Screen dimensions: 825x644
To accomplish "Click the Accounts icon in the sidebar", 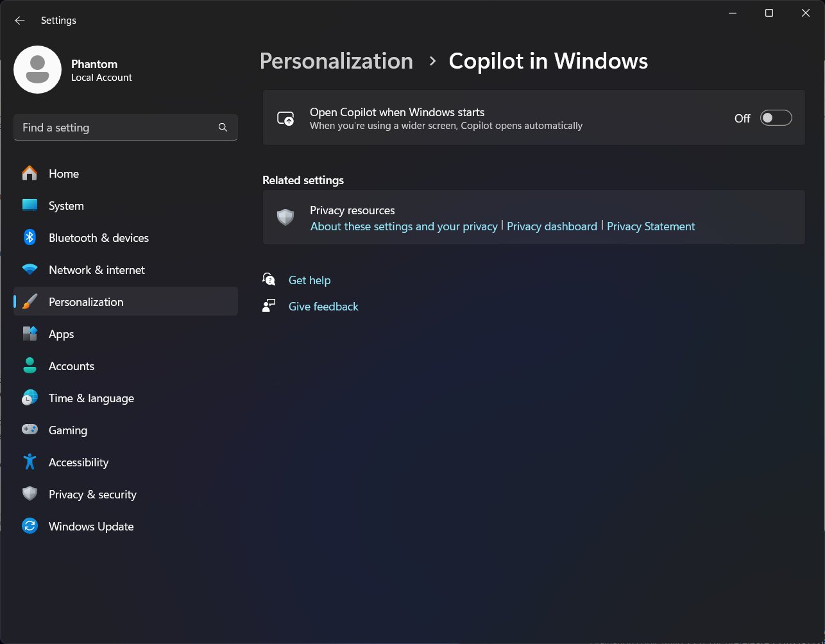I will (30, 365).
